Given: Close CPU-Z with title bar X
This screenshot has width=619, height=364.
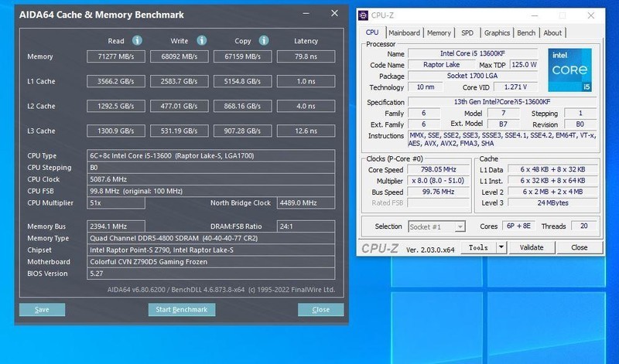Looking at the screenshot, I should coord(591,15).
